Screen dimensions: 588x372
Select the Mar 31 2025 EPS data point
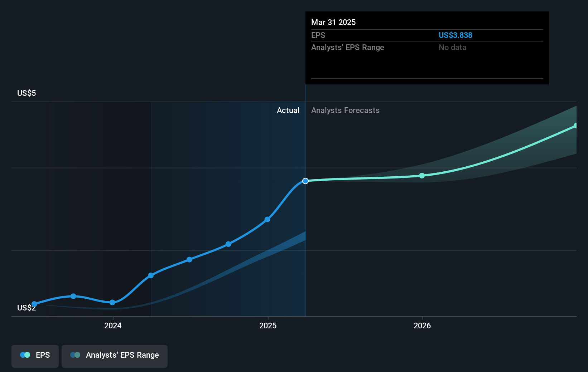[x=305, y=181]
